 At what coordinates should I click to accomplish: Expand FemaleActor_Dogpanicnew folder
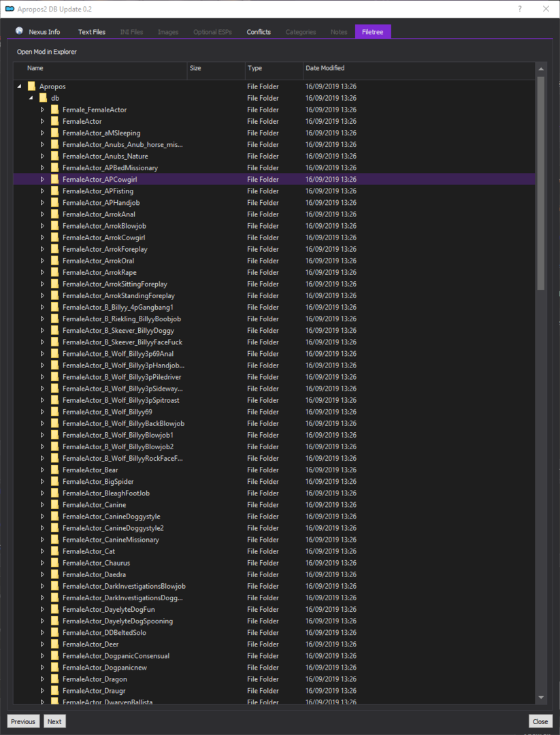42,668
